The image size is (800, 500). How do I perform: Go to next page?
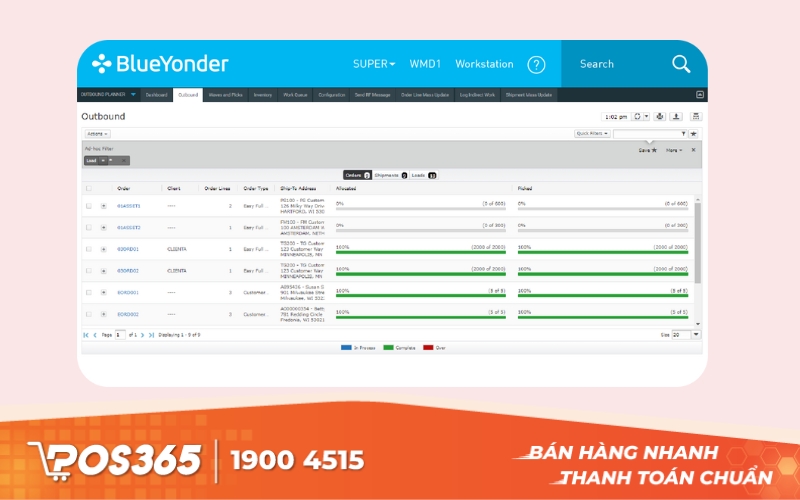[x=142, y=335]
